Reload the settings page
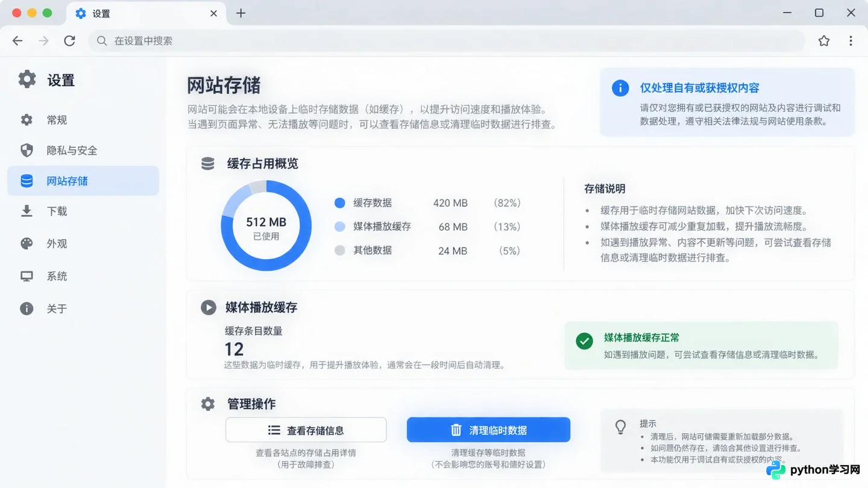Viewport: 868px width, 488px height. [70, 41]
